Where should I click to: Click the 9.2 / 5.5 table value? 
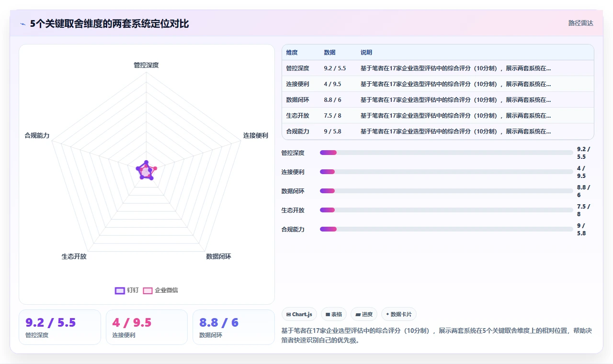[335, 68]
